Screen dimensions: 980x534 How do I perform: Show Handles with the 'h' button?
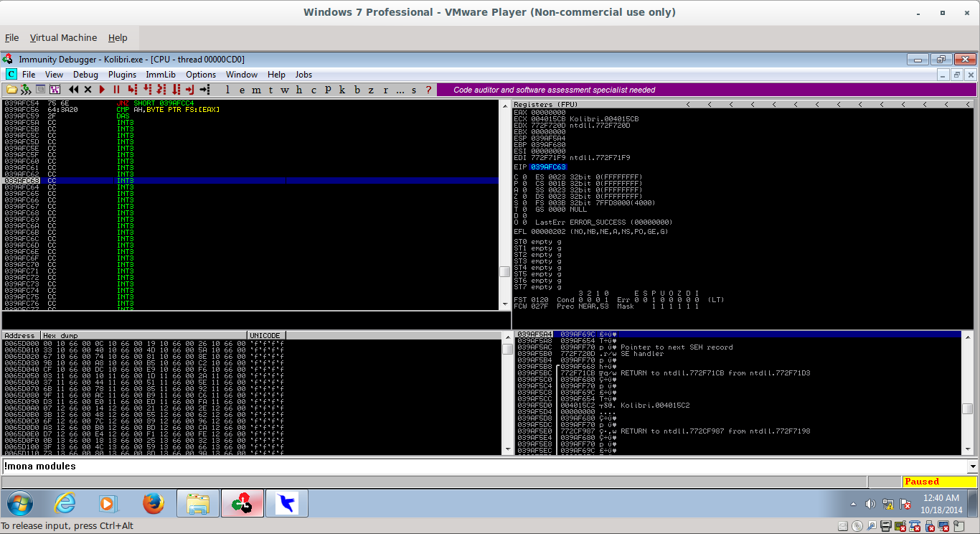tap(299, 90)
